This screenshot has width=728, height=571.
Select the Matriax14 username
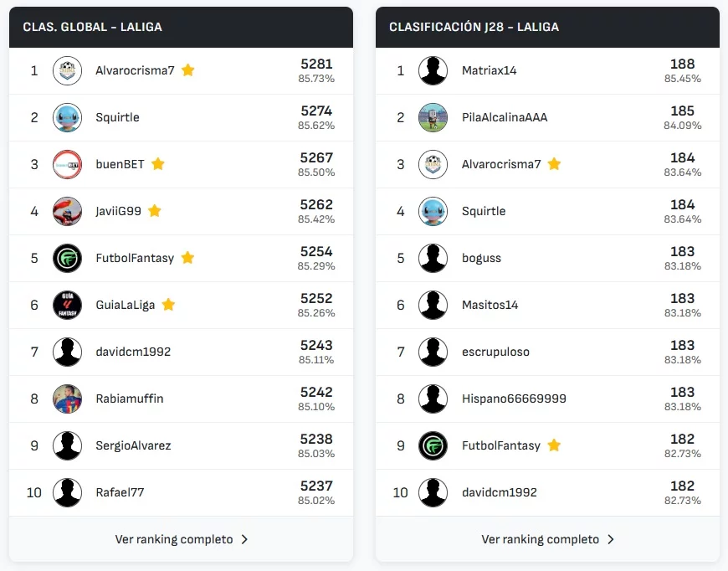click(490, 70)
